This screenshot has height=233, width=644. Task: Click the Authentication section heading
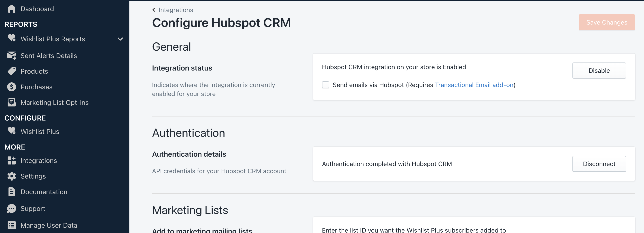pyautogui.click(x=189, y=133)
